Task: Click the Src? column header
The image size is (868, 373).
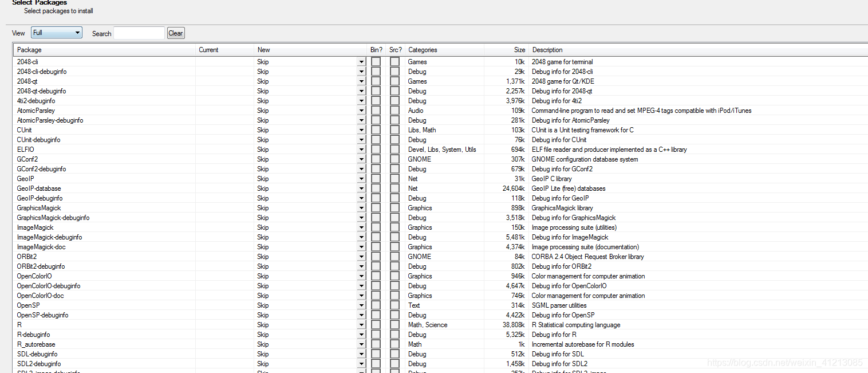Action: pos(396,50)
